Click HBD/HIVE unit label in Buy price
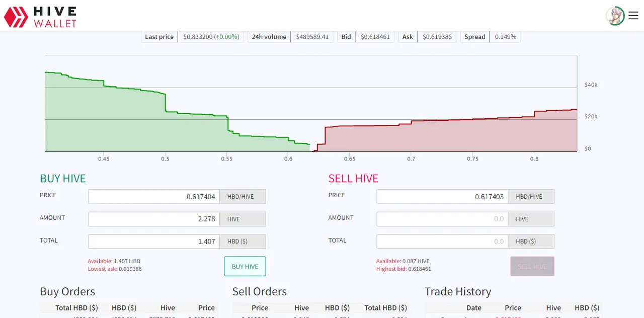The image size is (644, 318). tap(243, 197)
